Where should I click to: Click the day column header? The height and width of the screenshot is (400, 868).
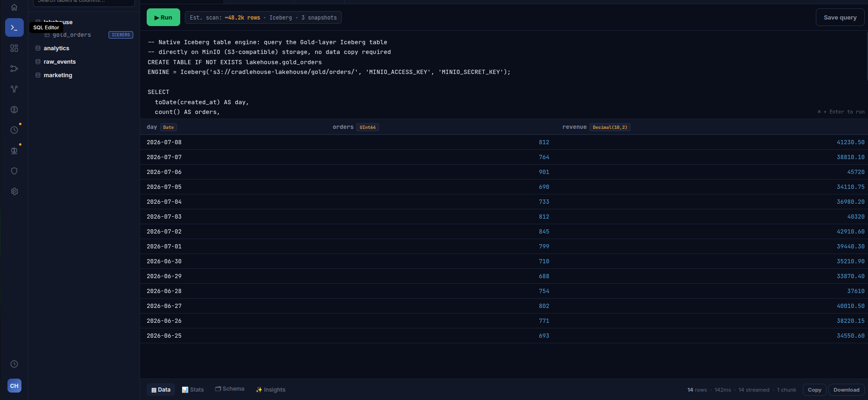coord(162,127)
